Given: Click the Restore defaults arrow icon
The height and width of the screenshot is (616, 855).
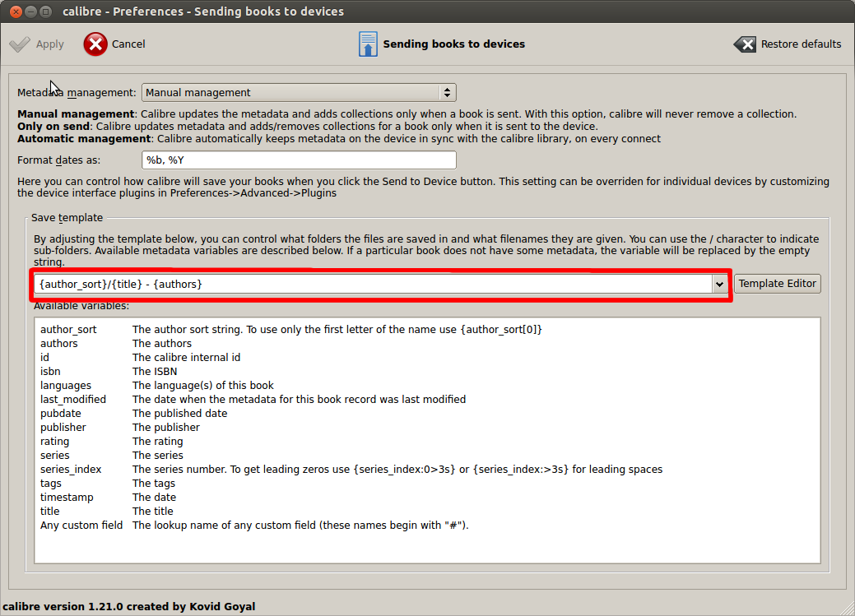Looking at the screenshot, I should [745, 44].
